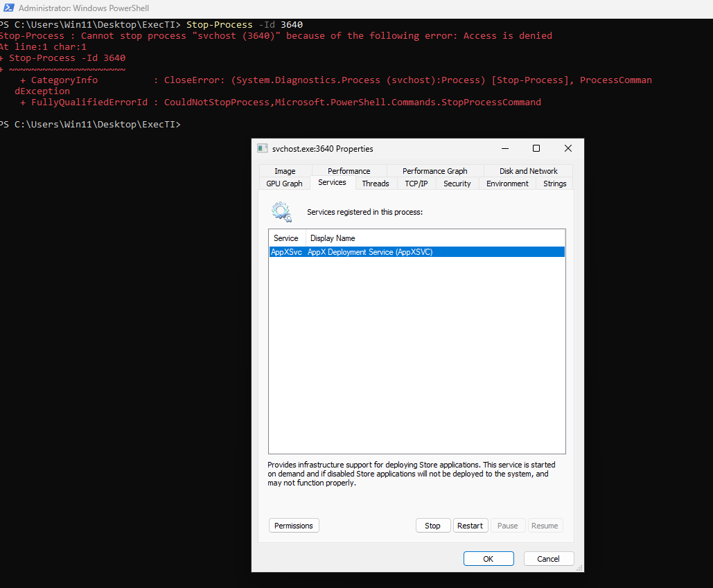The height and width of the screenshot is (588, 713).
Task: Click the services gear icon
Action: [281, 211]
